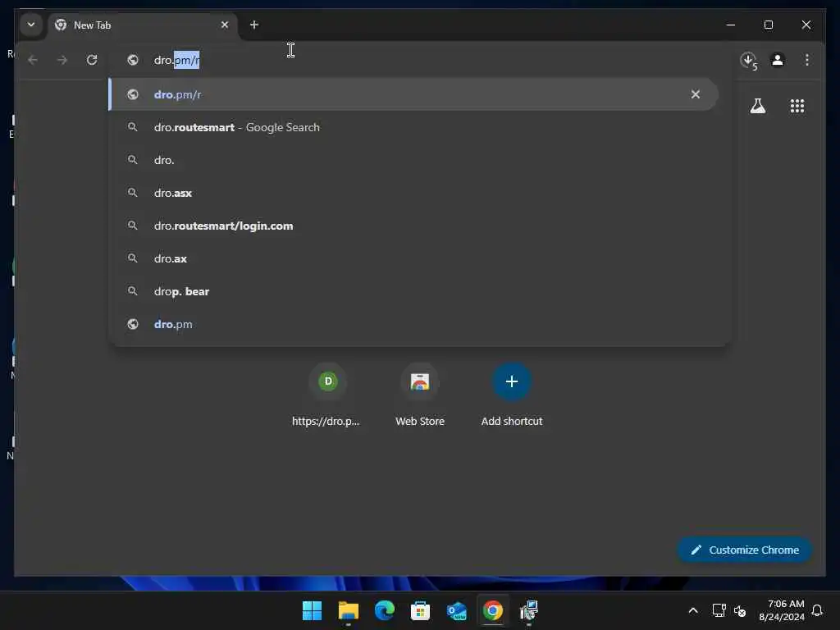The width and height of the screenshot is (840, 630).
Task: Open the Windows Start menu
Action: point(312,610)
